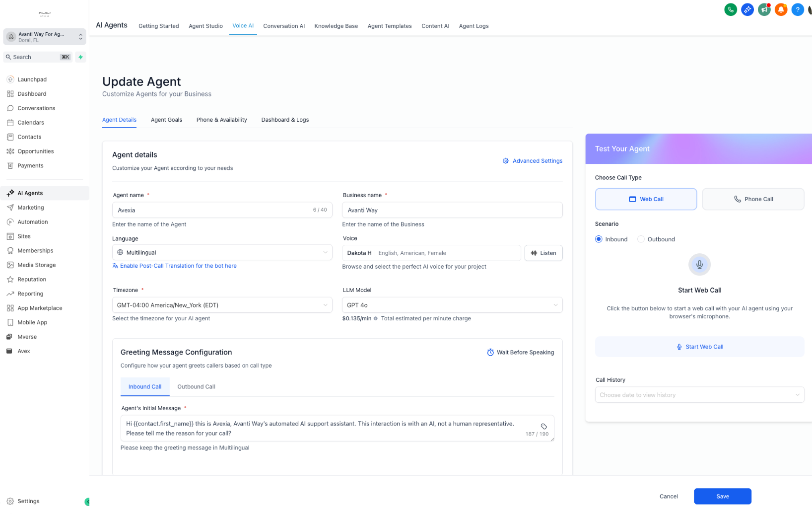The height and width of the screenshot is (514, 812).
Task: Click the green phone dialer icon
Action: click(731, 9)
